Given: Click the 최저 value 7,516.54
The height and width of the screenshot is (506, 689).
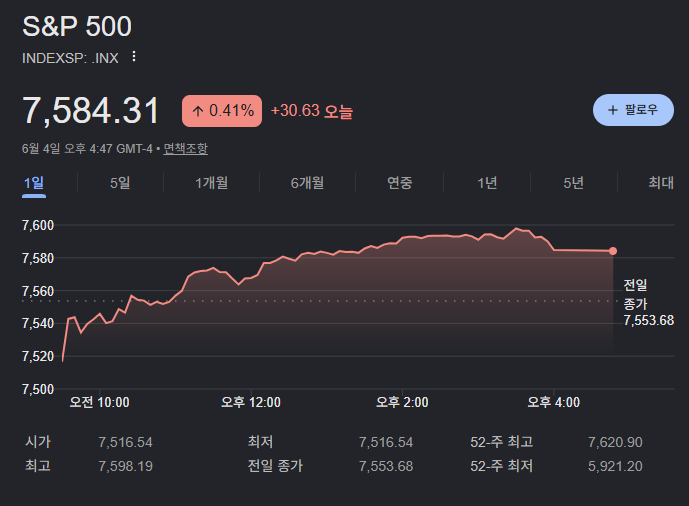Looking at the screenshot, I should point(386,442).
